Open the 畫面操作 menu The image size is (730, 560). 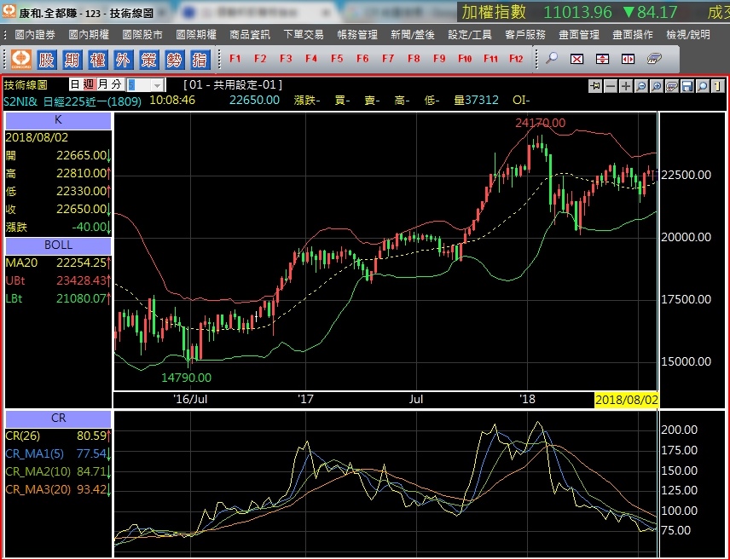632,34
